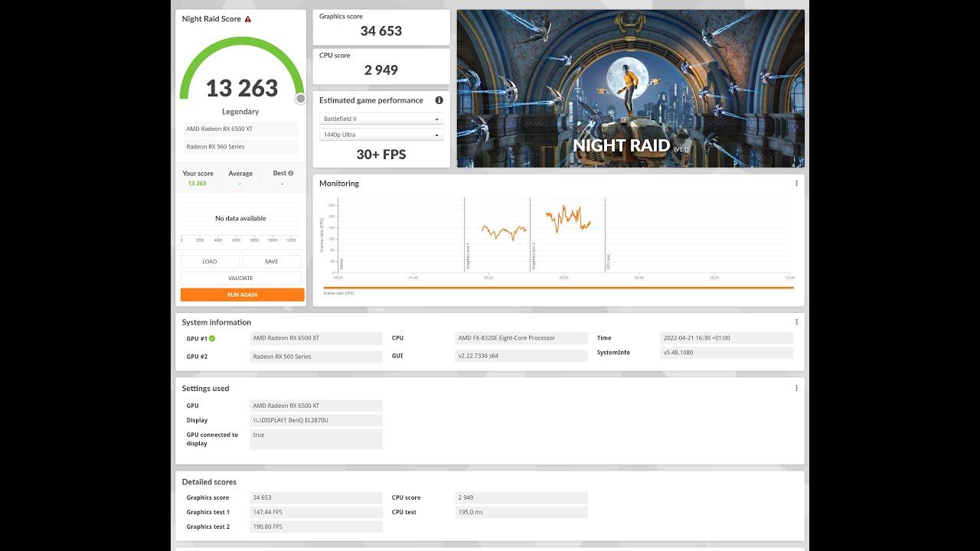
Task: Click the Display value BenQ EL2870U
Action: (x=316, y=420)
